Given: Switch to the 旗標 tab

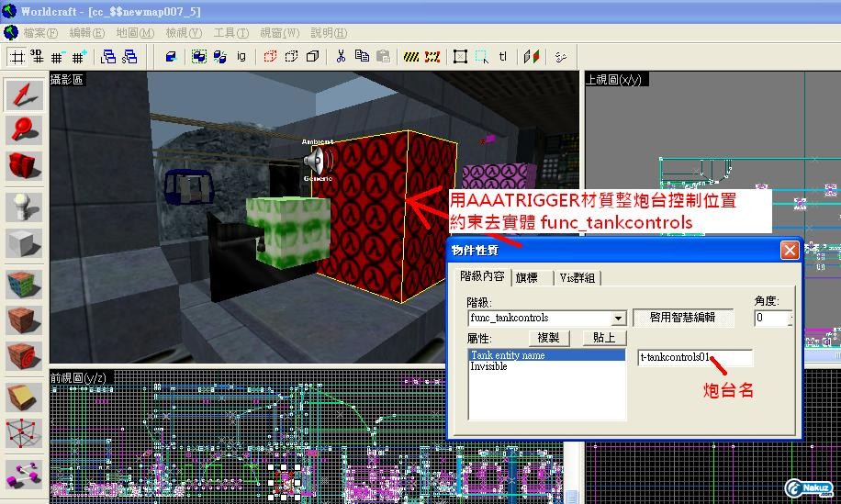Looking at the screenshot, I should tap(527, 278).
